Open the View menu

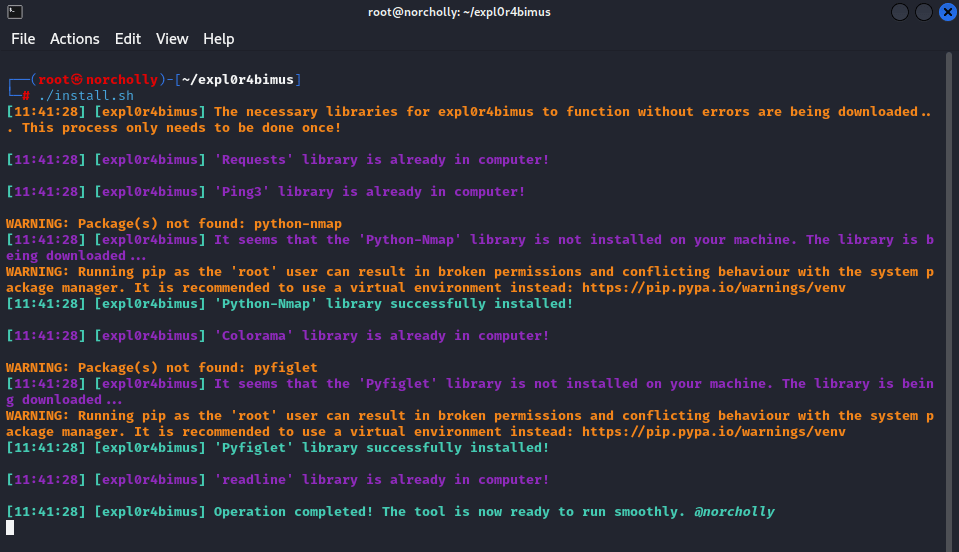tap(172, 39)
